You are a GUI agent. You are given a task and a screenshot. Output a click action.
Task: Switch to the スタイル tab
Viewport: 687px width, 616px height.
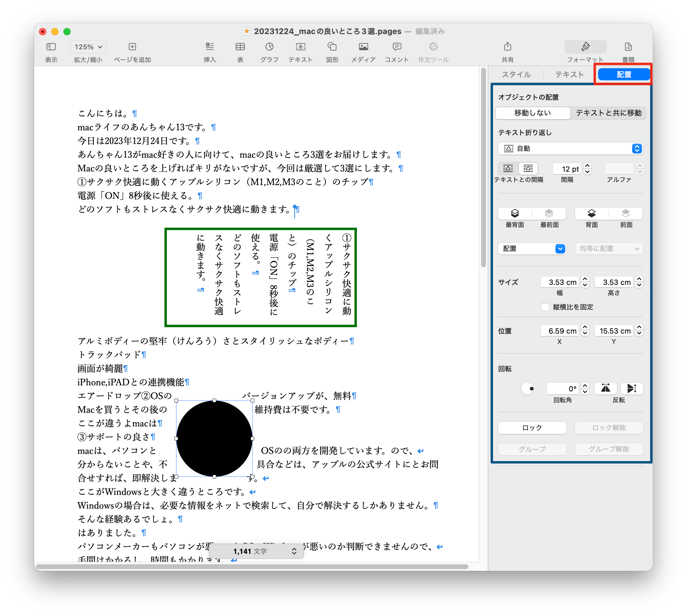click(516, 75)
